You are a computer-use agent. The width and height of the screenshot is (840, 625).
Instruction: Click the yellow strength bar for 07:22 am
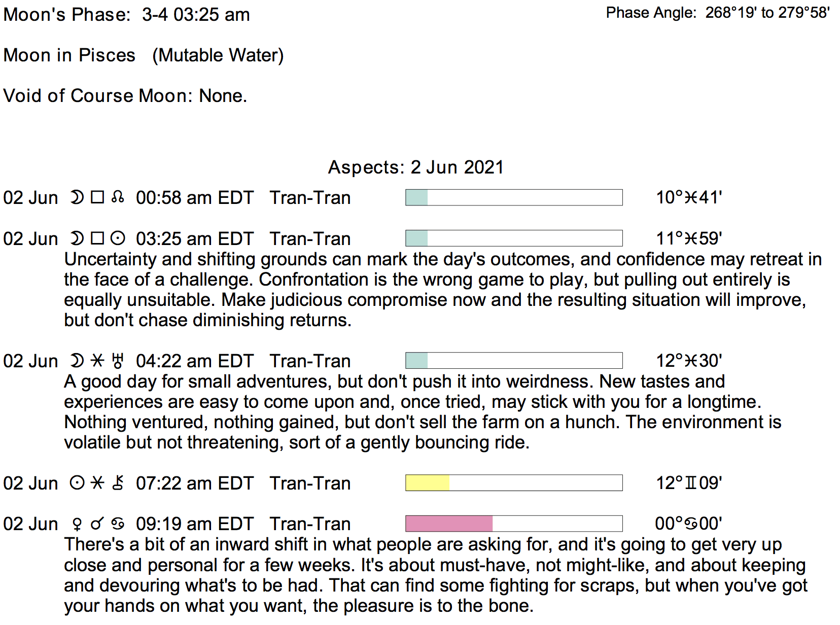pos(427,483)
